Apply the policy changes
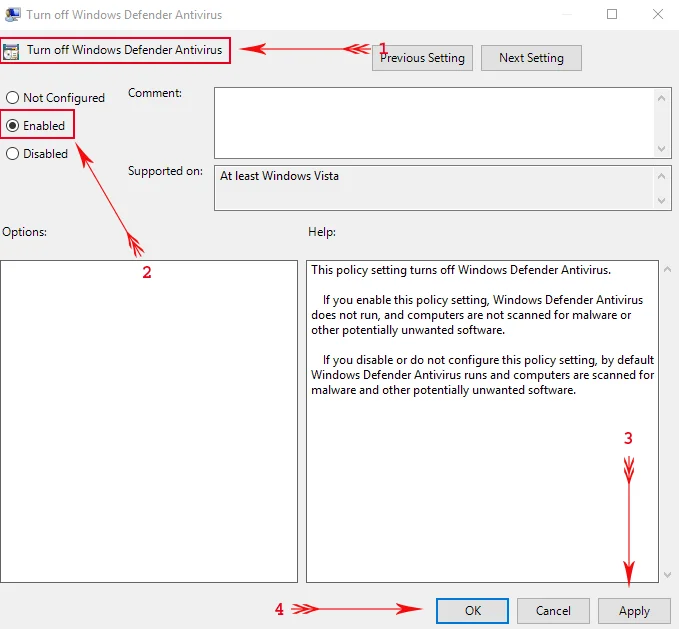The height and width of the screenshot is (629, 679). [x=634, y=610]
